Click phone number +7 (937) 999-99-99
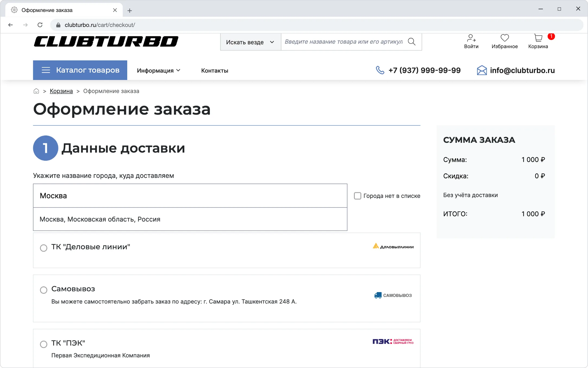Image resolution: width=588 pixels, height=368 pixels. tap(424, 70)
